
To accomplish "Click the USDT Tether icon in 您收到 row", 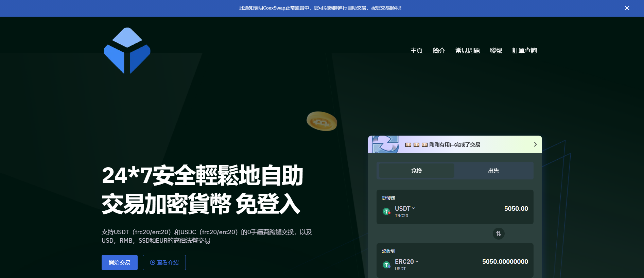I will 386,264.
